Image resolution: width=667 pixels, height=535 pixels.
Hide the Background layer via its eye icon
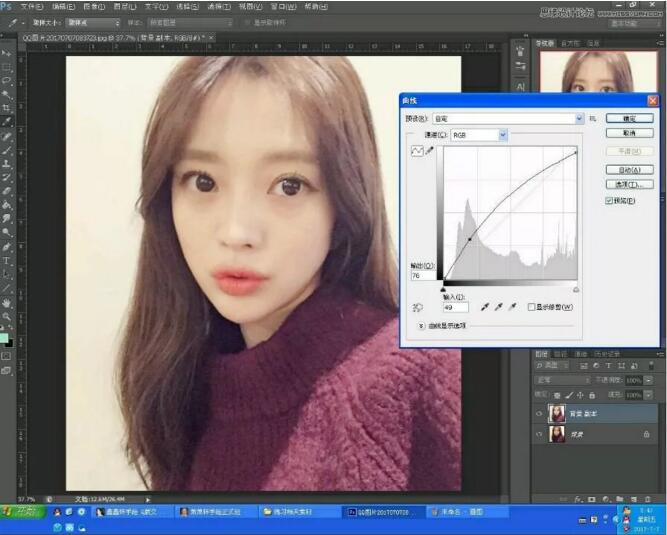[x=539, y=434]
